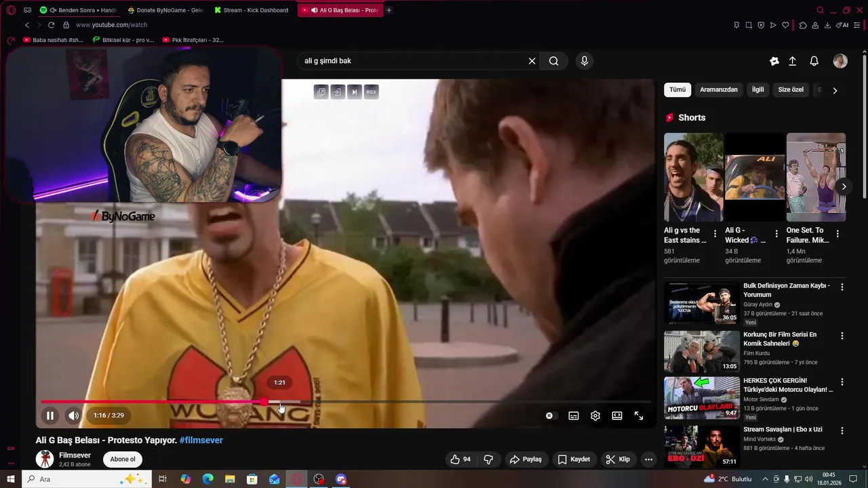Switch to theater mode view
This screenshot has height=488, width=868.
pos(617,415)
